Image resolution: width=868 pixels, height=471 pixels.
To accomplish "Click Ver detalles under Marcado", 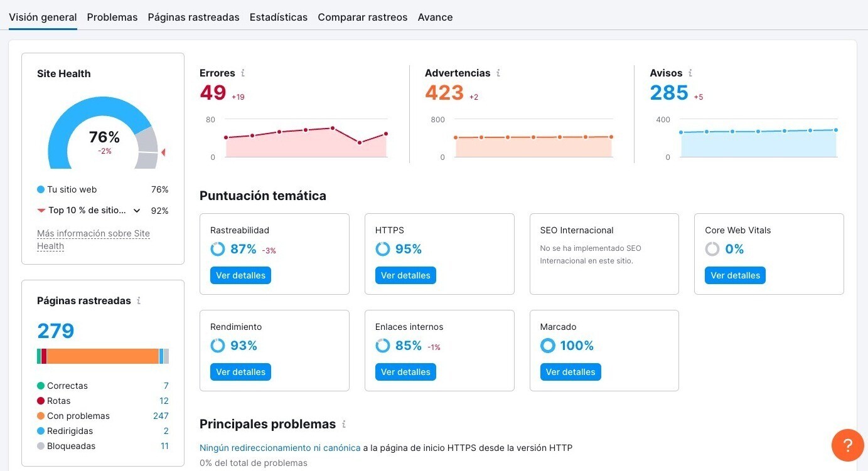I will pos(571,372).
